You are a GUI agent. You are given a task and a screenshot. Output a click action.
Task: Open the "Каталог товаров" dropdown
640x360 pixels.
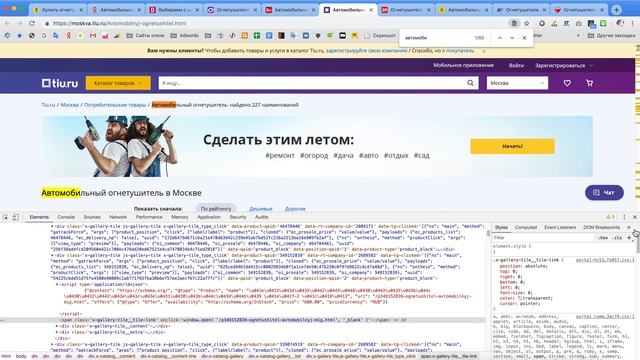pos(118,83)
